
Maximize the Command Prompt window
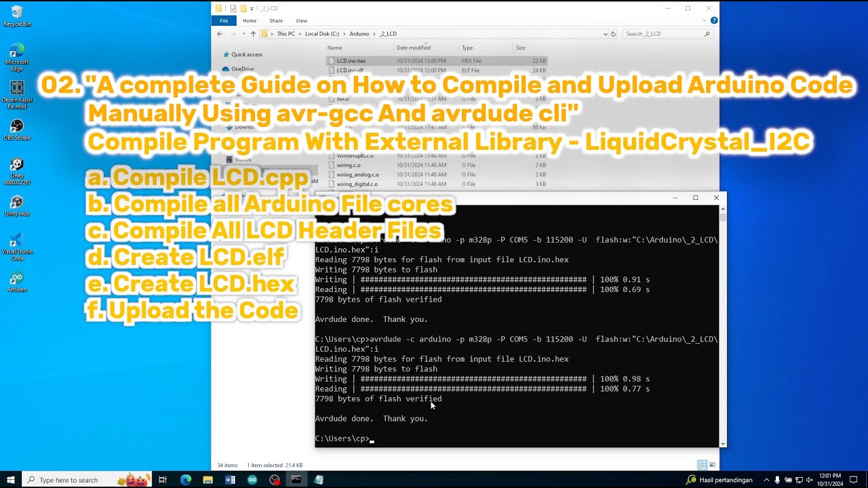[695, 198]
